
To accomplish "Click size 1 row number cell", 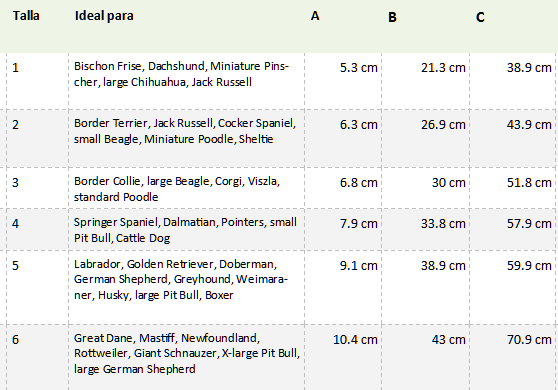I will pyautogui.click(x=38, y=81).
